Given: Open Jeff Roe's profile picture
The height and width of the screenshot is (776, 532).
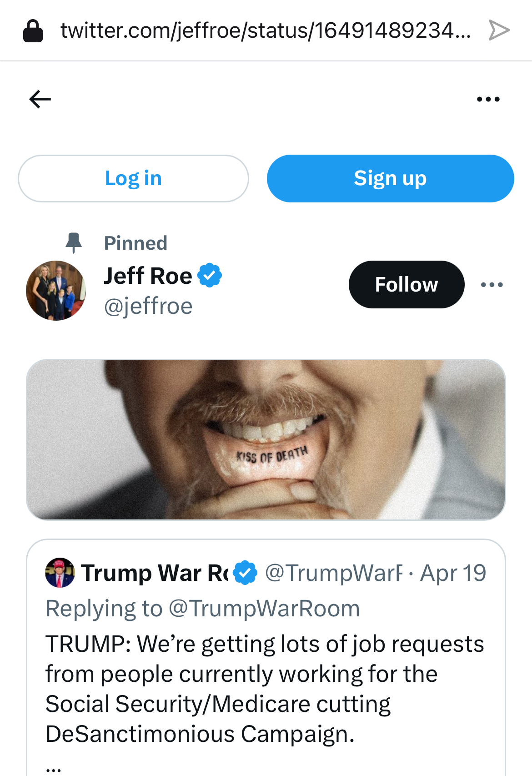Looking at the screenshot, I should click(x=56, y=291).
